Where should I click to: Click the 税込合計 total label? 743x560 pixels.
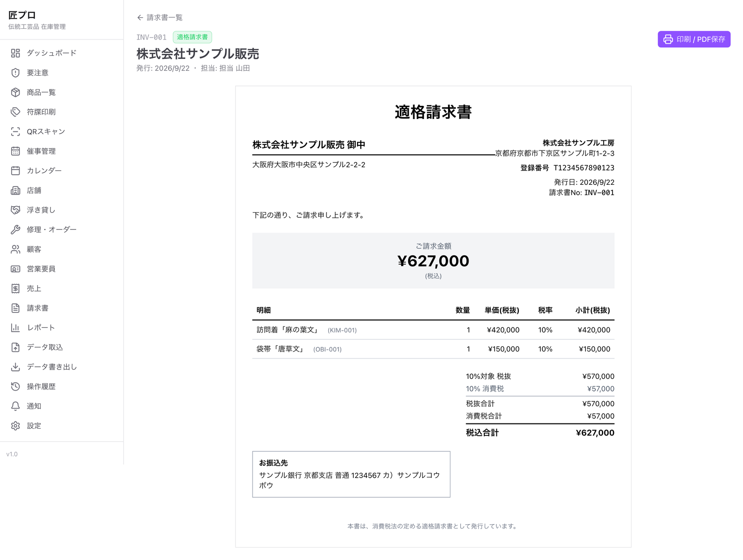(482, 433)
